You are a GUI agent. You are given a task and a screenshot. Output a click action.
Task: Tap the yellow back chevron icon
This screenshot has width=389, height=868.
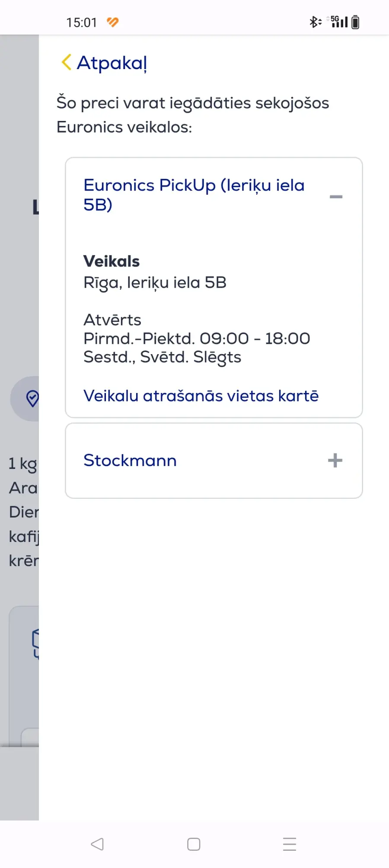point(66,62)
